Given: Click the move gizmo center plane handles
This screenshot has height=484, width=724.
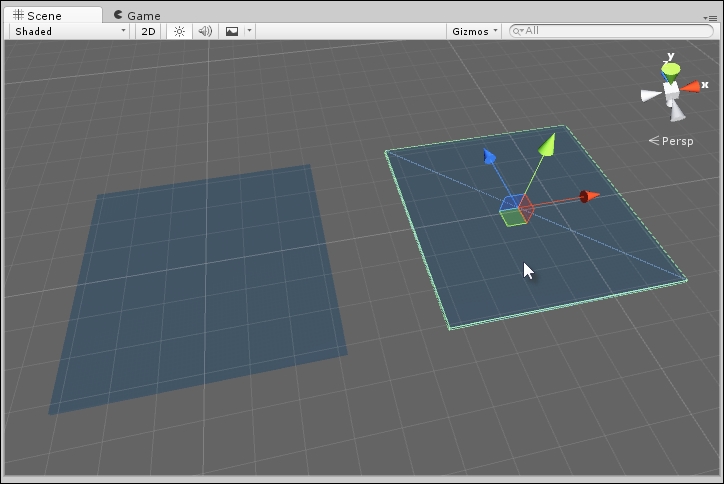Looking at the screenshot, I should click(x=516, y=210).
